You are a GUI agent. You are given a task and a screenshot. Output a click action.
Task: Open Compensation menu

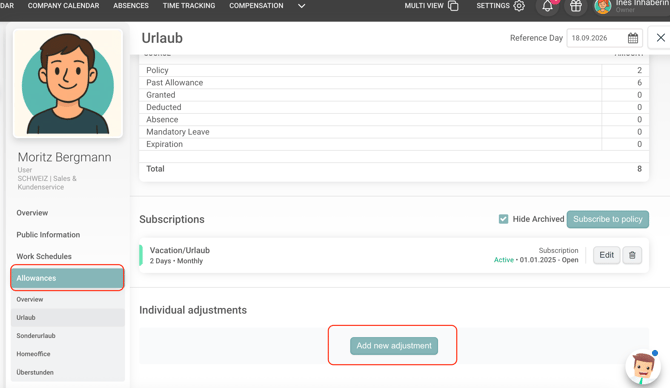[x=256, y=6]
